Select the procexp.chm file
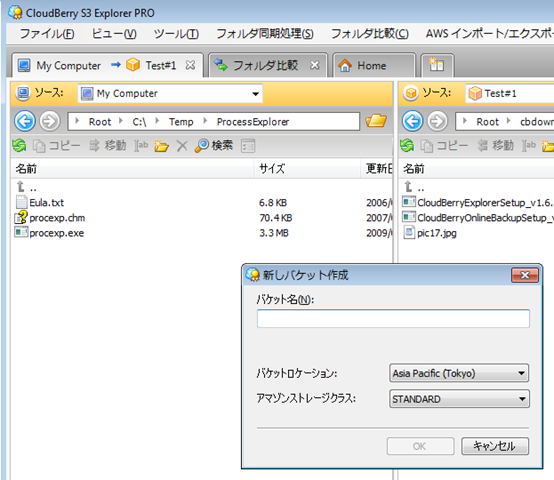The image size is (554, 480). 50,218
